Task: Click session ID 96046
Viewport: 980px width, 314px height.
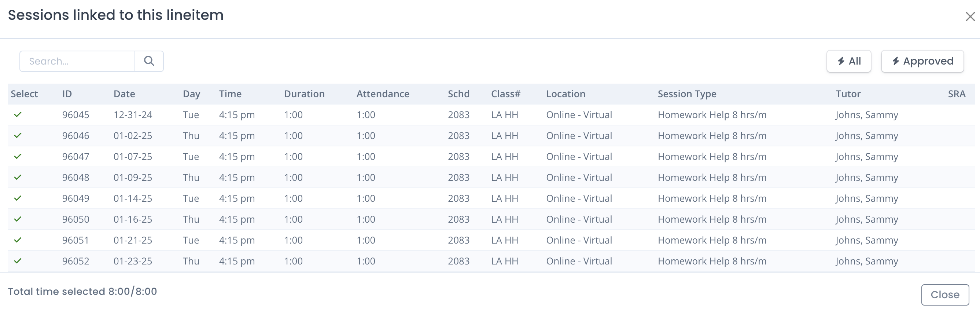Action: [76, 136]
